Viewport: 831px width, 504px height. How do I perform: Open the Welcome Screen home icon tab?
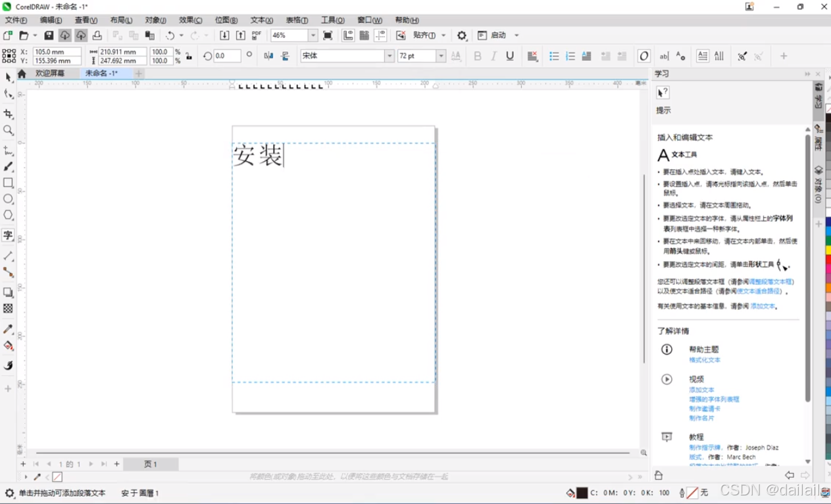click(x=22, y=74)
